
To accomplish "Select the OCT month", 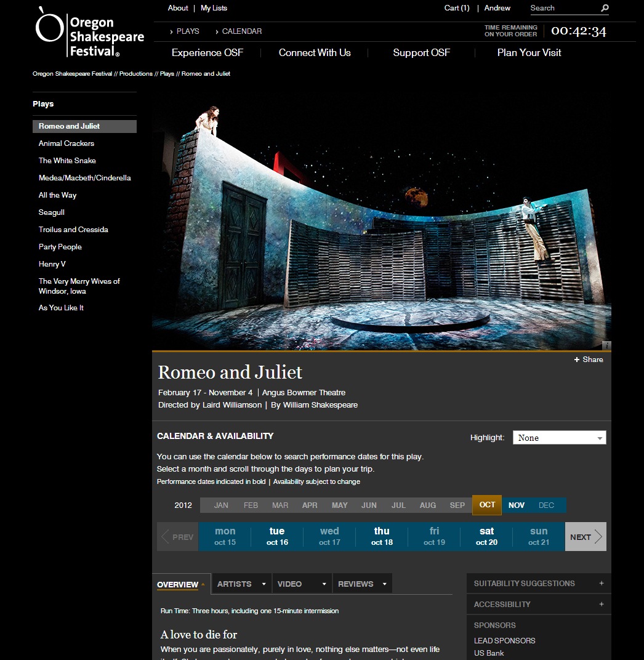I will tap(487, 505).
